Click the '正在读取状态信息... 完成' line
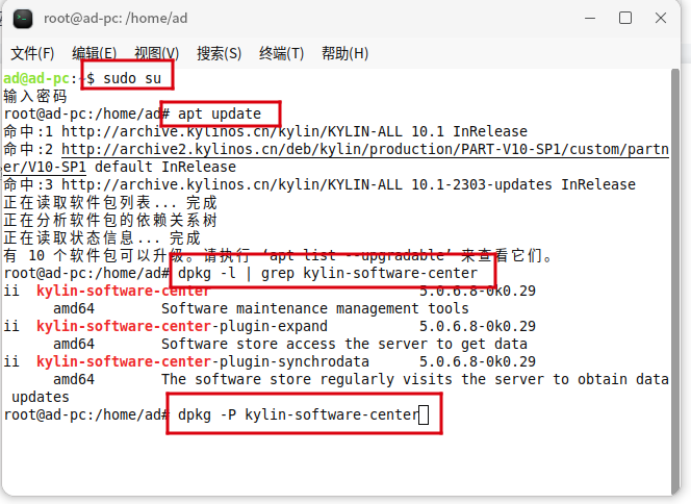This screenshot has height=504, width=692. click(102, 238)
